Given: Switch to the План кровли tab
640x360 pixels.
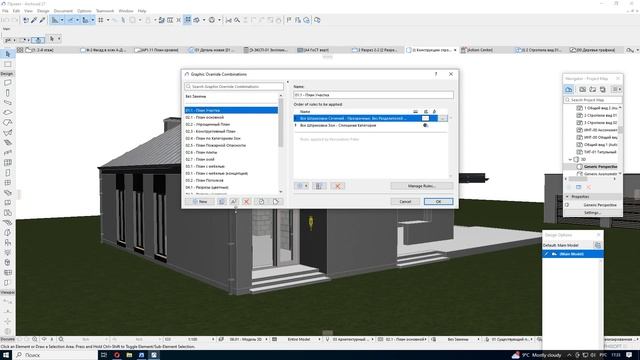Looking at the screenshot, I should tap(160, 50).
